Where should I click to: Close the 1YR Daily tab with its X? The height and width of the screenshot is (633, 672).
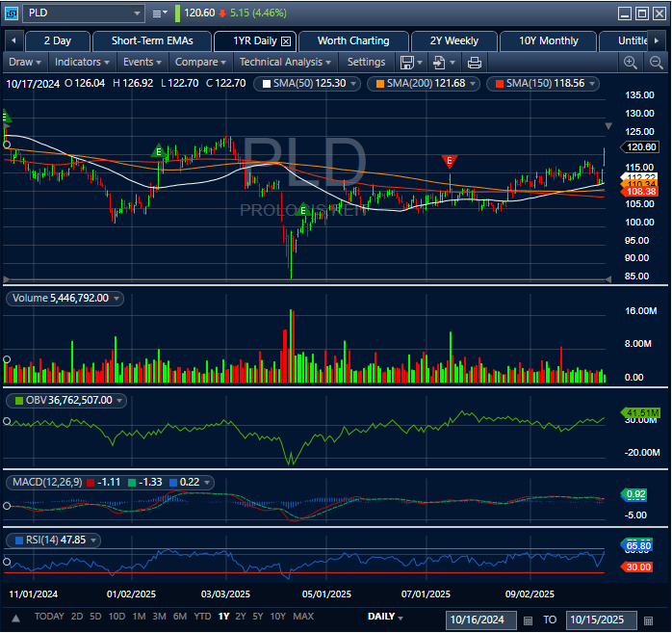[x=285, y=41]
